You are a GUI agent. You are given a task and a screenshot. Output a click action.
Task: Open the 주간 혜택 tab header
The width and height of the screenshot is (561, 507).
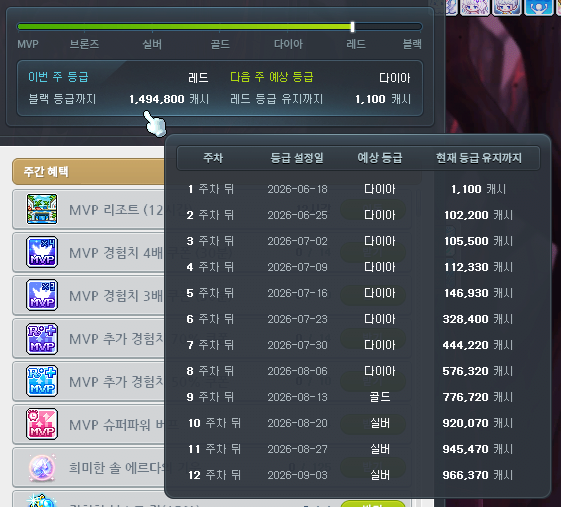[x=88, y=171]
